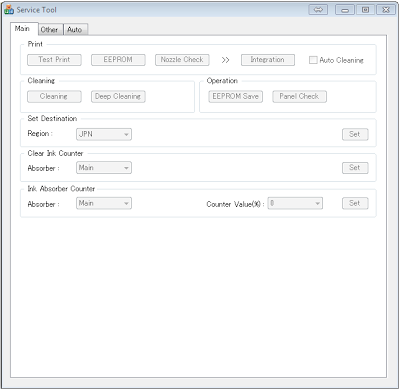Open the Auto tab
The height and width of the screenshot is (390, 400).
75,30
